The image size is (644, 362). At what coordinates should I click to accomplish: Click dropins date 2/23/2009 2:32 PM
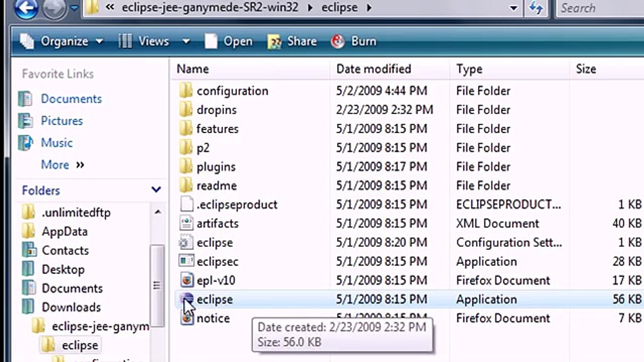[384, 110]
